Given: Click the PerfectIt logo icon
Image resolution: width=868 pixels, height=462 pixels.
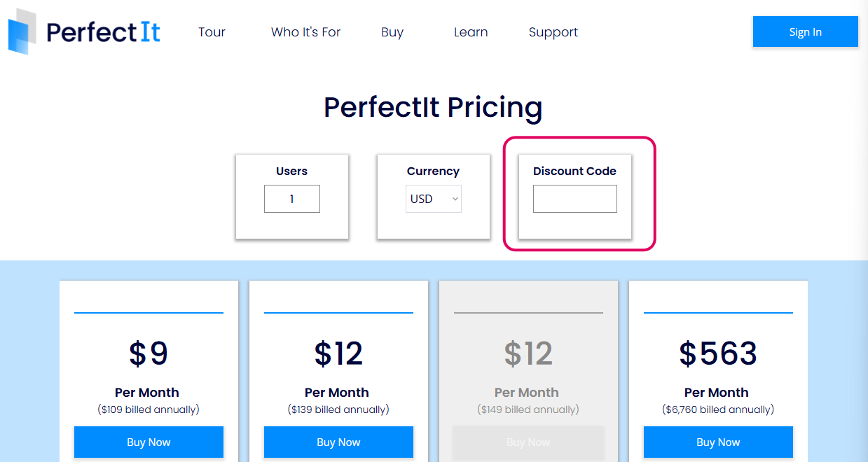Looking at the screenshot, I should [22, 31].
